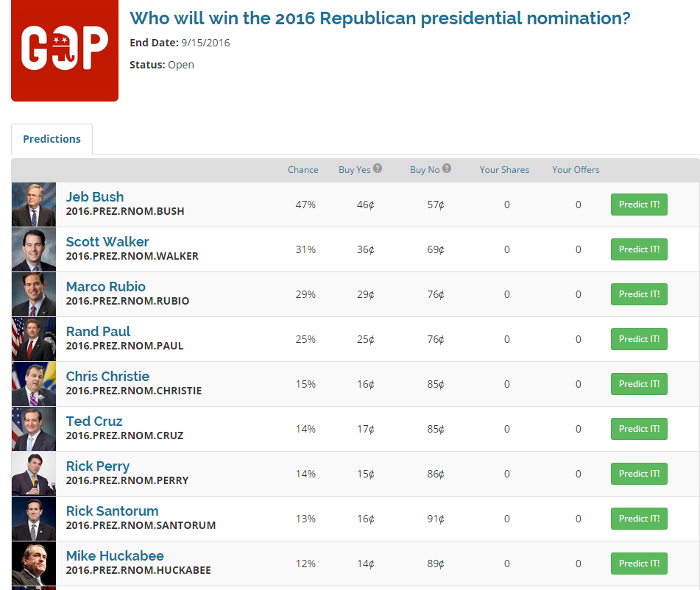Click the GOP elephant logo image
The image size is (700, 590).
tap(65, 50)
